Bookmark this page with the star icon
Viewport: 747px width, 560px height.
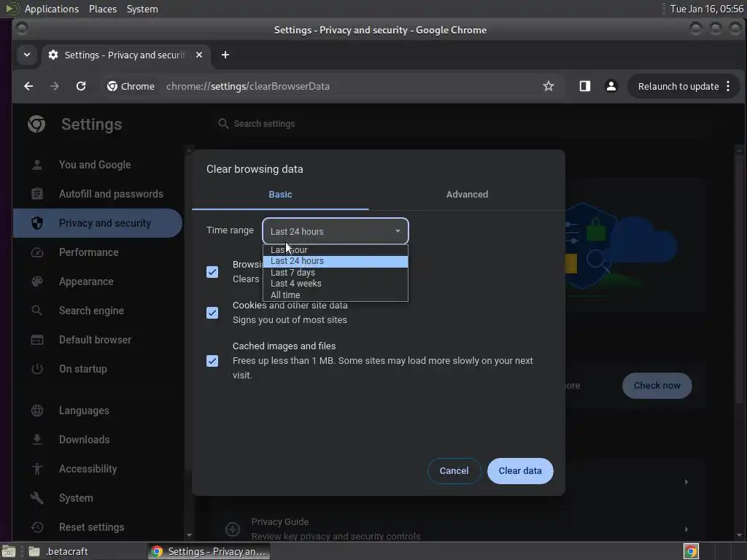pos(549,86)
